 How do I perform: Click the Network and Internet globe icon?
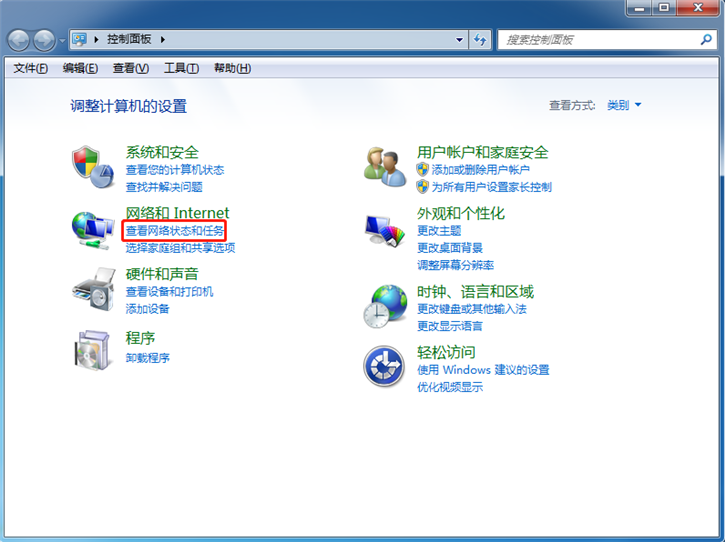point(93,228)
